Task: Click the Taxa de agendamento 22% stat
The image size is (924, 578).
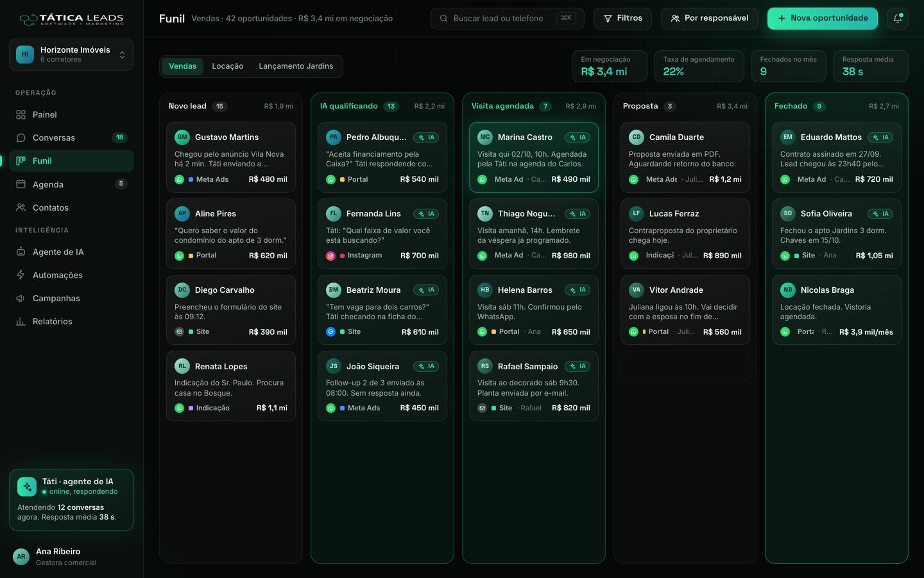Action: [698, 66]
